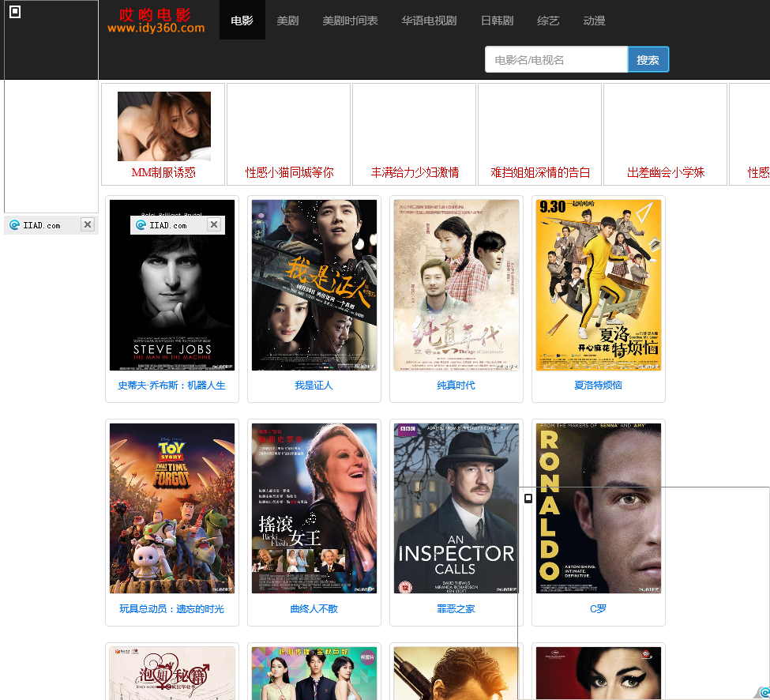Go to the 华语电视剧 tab

click(x=429, y=21)
